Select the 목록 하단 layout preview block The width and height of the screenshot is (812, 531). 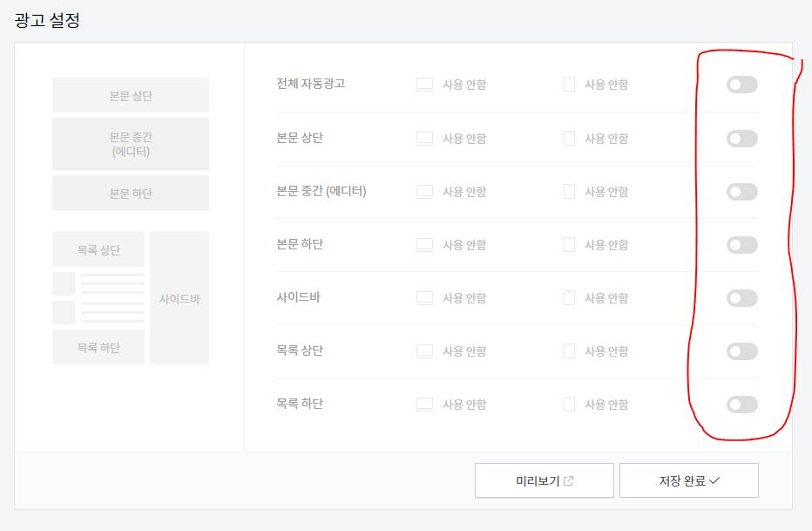coord(98,347)
